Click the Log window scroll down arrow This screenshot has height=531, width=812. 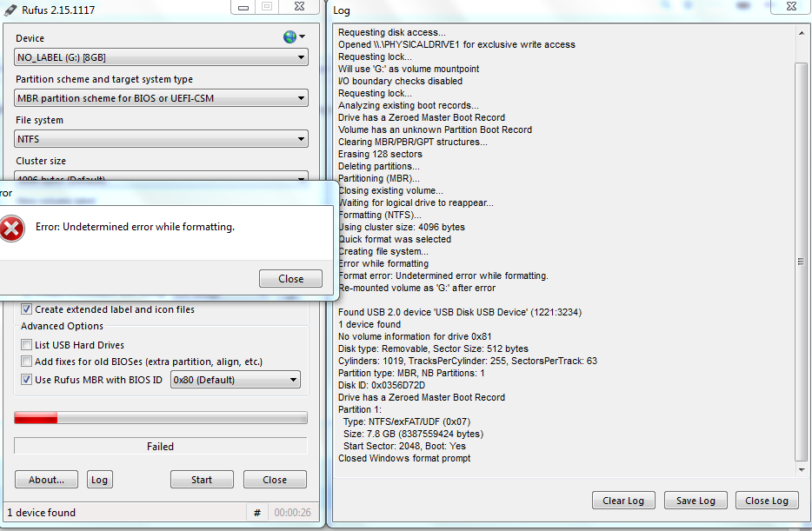click(801, 469)
